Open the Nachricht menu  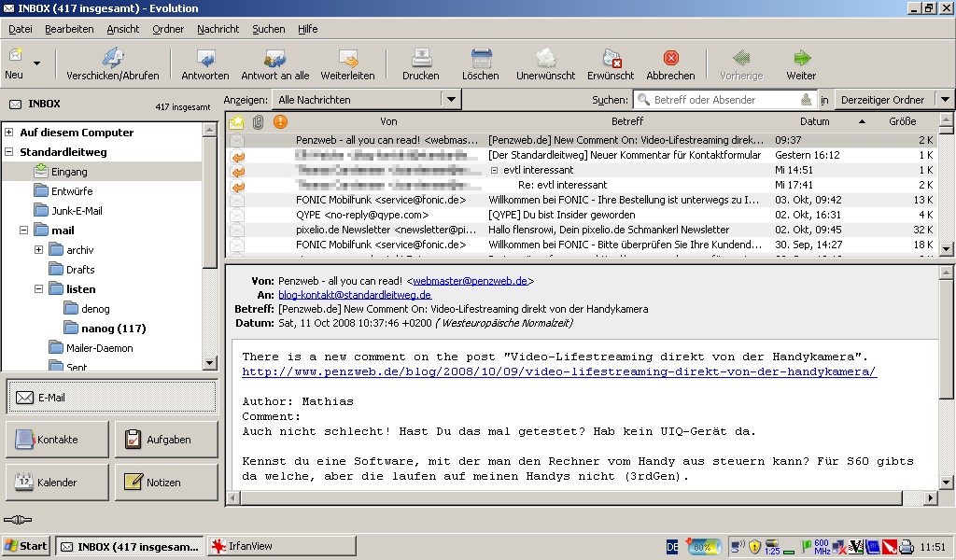pyautogui.click(x=218, y=29)
